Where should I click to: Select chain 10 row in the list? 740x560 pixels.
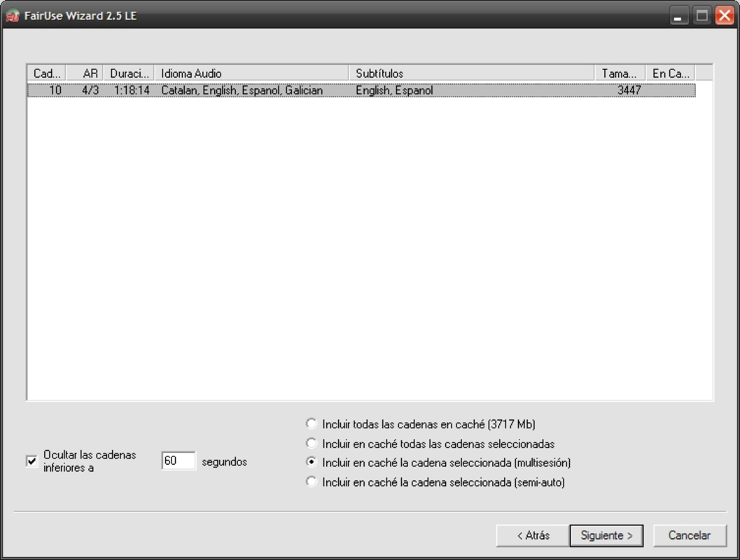click(x=361, y=90)
